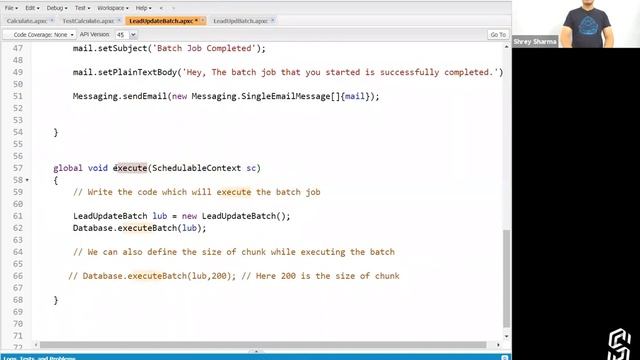Switch to the TestCalculate.apxc tab
Viewport: 640px width, 360px height.
pyautogui.click(x=88, y=21)
